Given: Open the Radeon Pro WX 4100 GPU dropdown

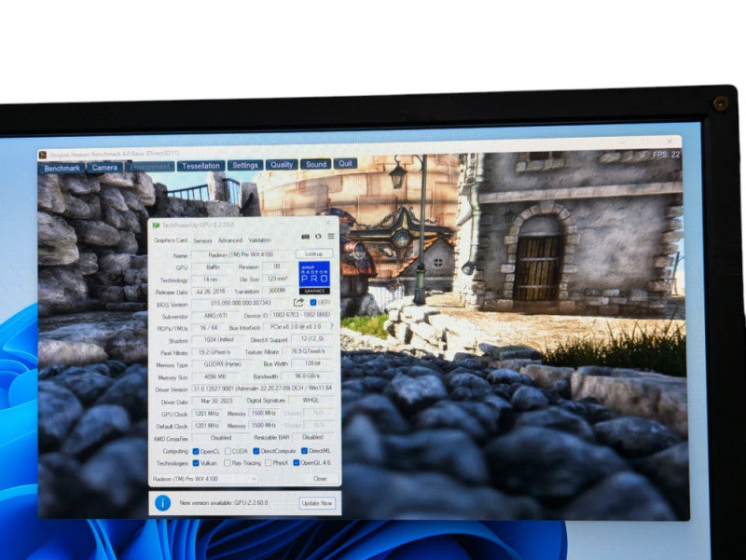Looking at the screenshot, I should pos(205,479).
